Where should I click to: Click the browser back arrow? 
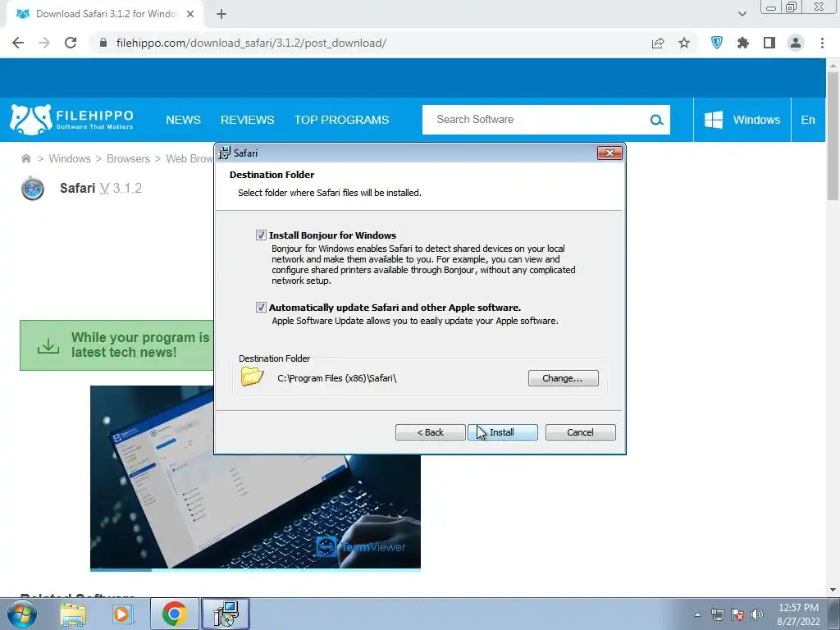[18, 43]
